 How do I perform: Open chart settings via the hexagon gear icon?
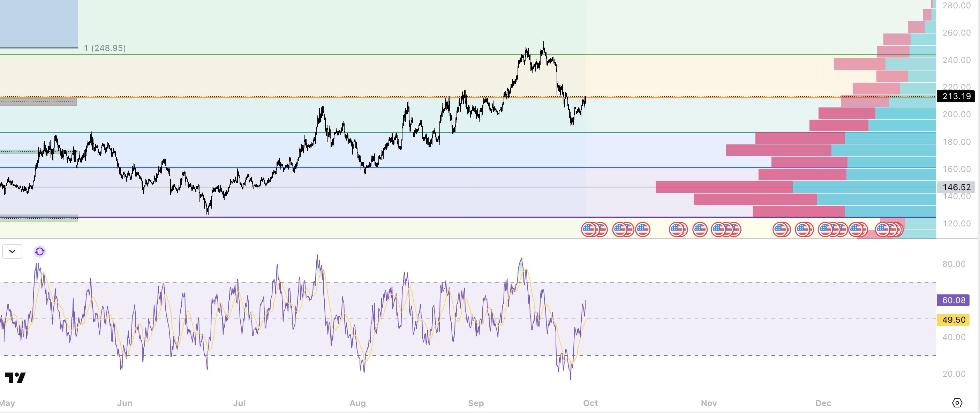957,403
